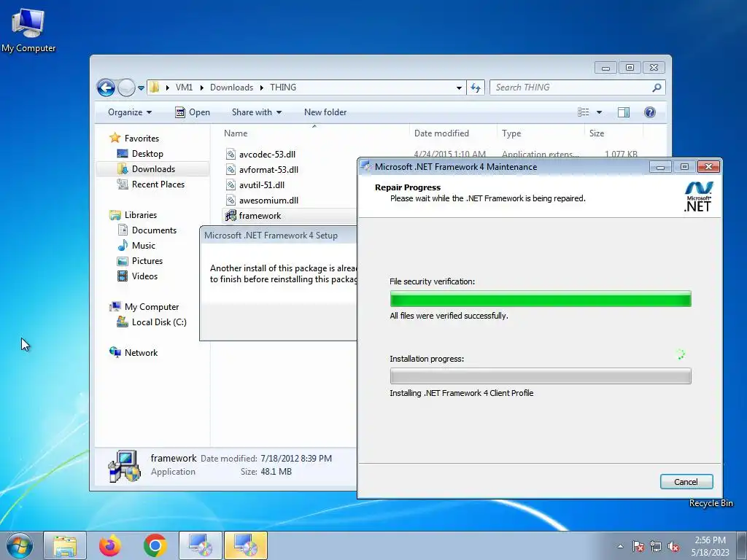The width and height of the screenshot is (747, 560).
Task: Expand the address bar history dropdown
Action: [x=459, y=87]
